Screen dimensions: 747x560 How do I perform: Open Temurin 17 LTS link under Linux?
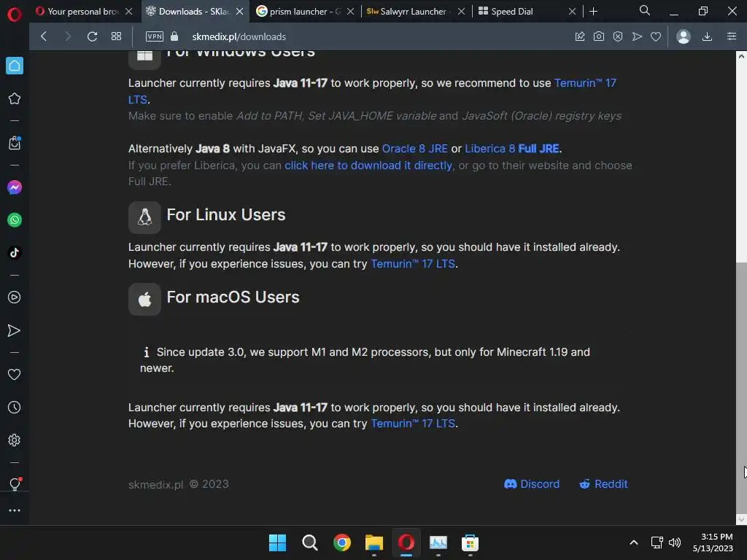click(413, 264)
